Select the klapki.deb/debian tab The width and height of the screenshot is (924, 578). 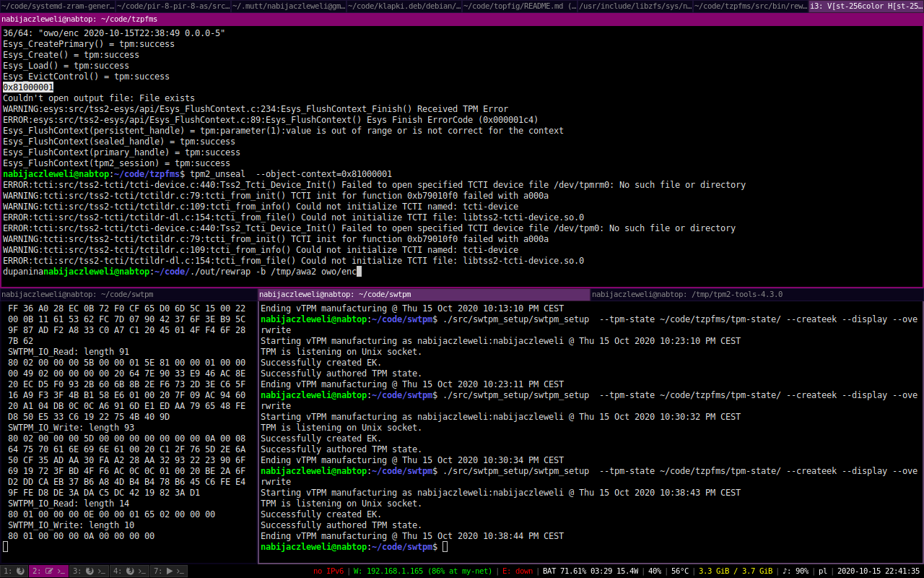pyautogui.click(x=404, y=7)
